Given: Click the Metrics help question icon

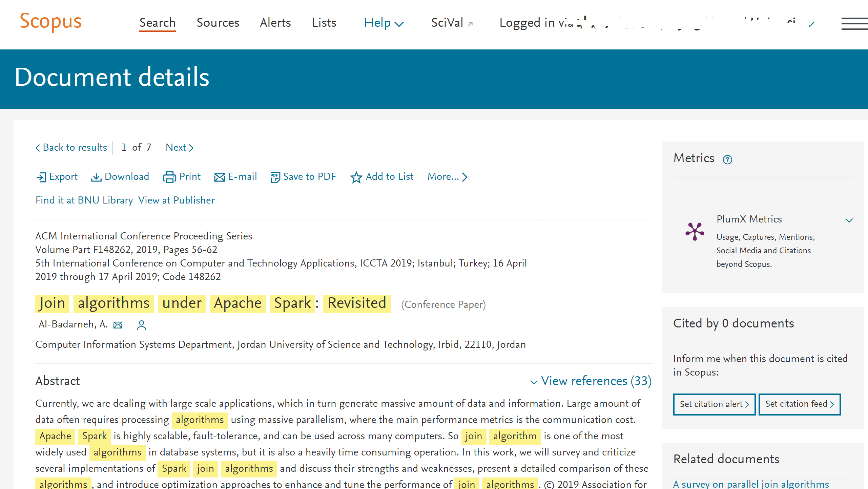Looking at the screenshot, I should click(x=727, y=160).
